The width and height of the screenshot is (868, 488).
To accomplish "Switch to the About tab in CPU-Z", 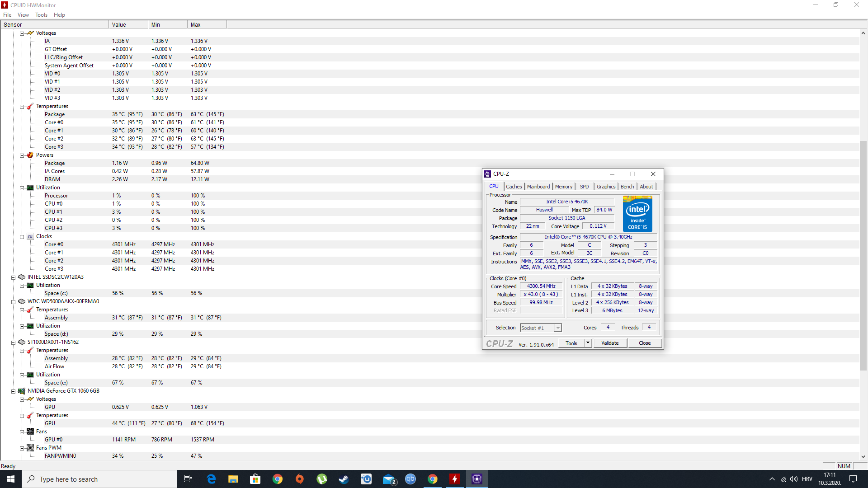I will [646, 187].
